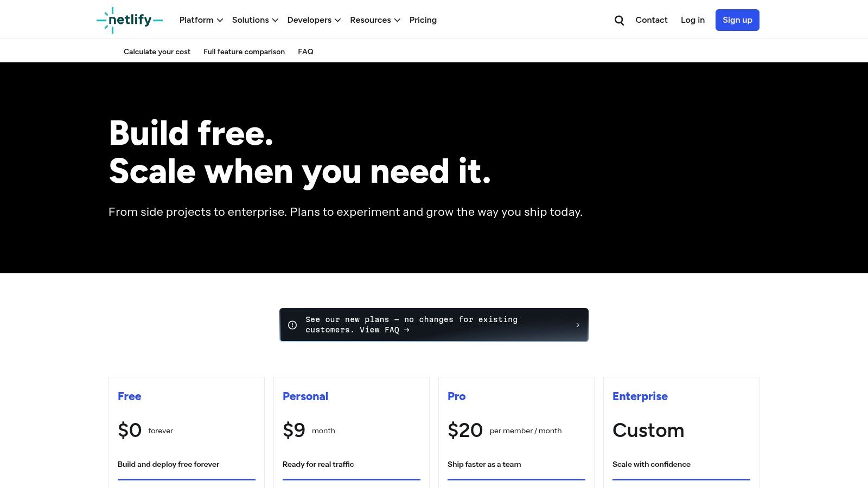
Task: Click the Log in link
Action: (x=692, y=20)
